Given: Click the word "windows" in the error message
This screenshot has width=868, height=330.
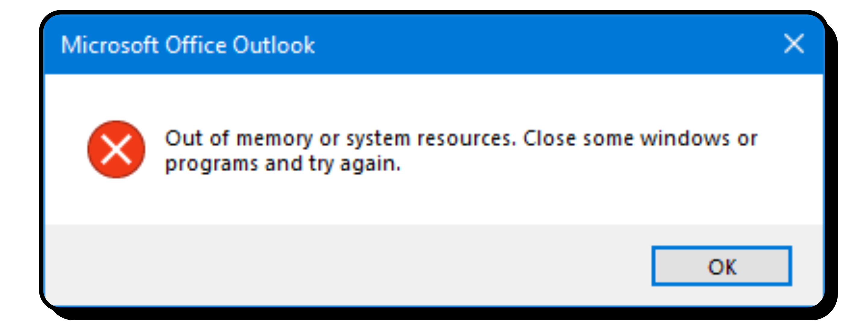Looking at the screenshot, I should (x=685, y=138).
